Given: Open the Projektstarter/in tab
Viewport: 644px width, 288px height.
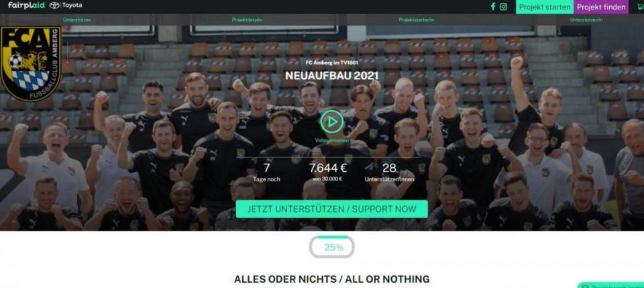Looking at the screenshot, I should [x=417, y=19].
